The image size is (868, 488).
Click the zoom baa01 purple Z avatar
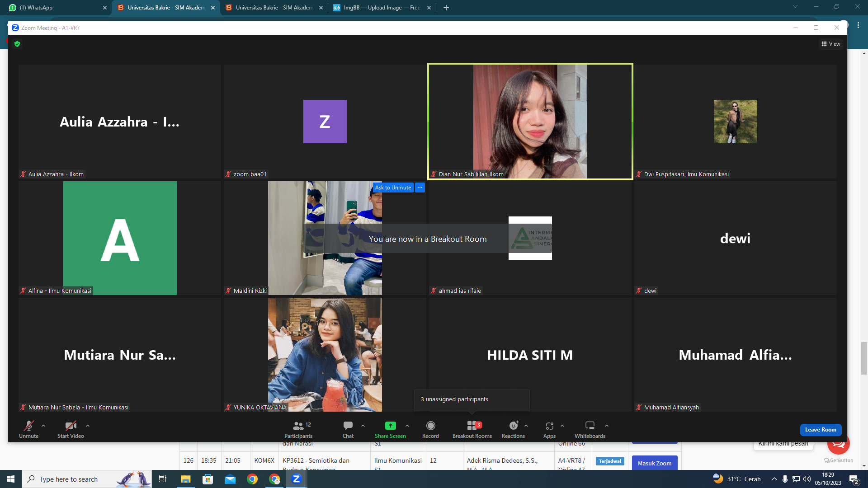(x=325, y=122)
